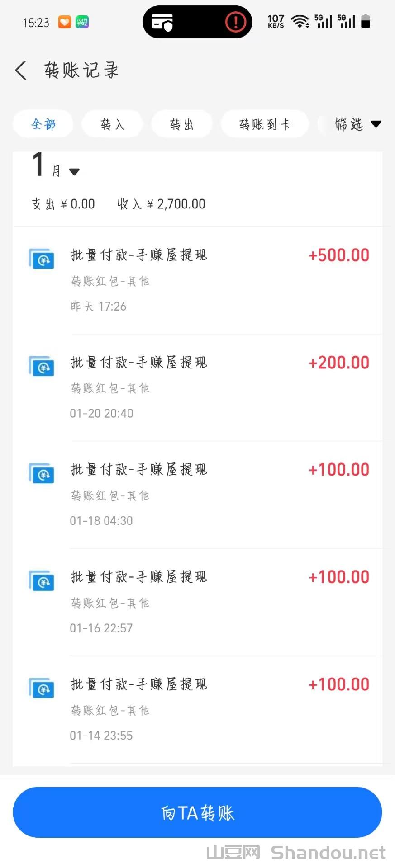Tap the WiFi status icon
Screen dimensions: 395x868
(x=300, y=22)
